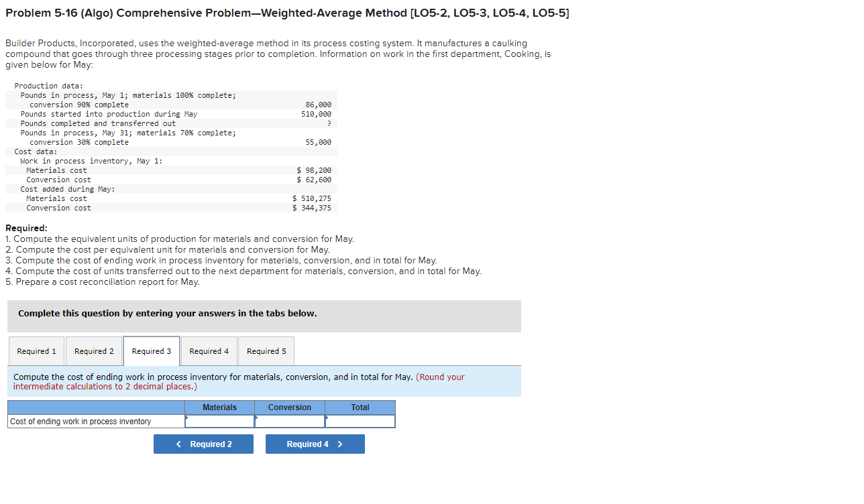Viewport: 864px width, 504px height.
Task: Click the value 55,000 ending pounds
Action: (318, 143)
